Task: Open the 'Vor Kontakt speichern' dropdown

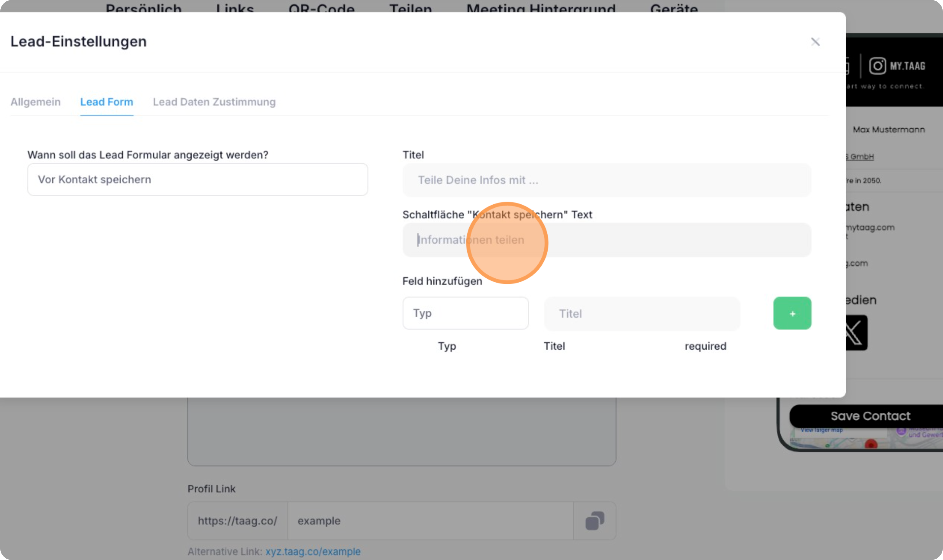Action: 198,180
